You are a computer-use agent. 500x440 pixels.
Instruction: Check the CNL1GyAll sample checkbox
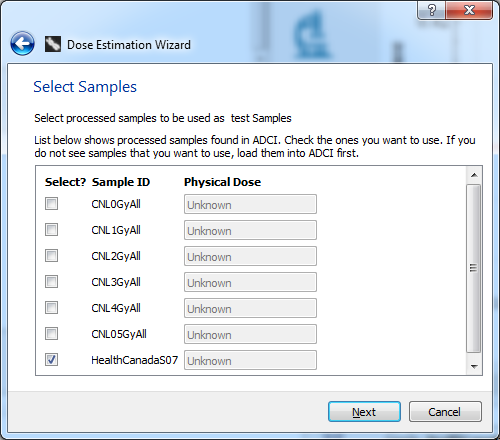click(x=51, y=230)
